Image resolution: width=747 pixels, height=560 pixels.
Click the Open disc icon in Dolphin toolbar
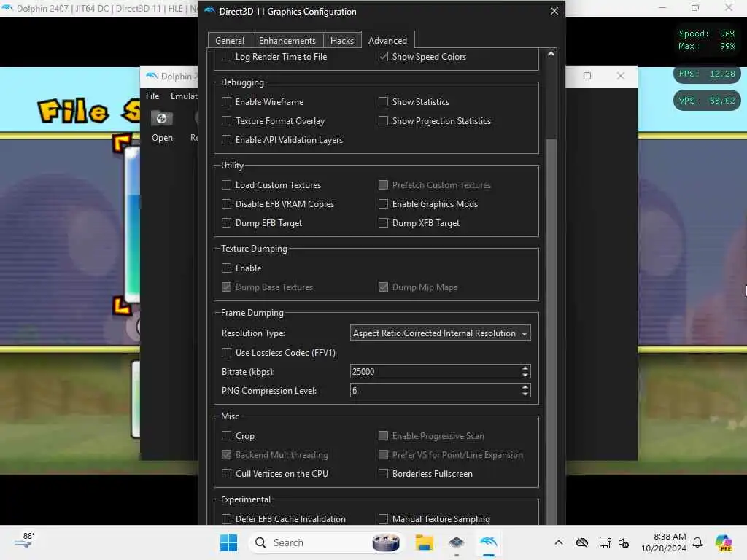pyautogui.click(x=161, y=118)
